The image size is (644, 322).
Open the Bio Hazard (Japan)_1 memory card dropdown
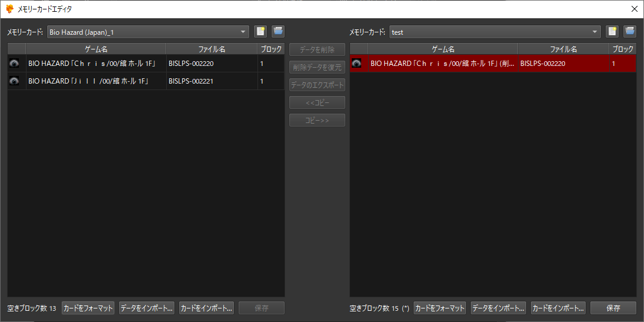(x=148, y=32)
